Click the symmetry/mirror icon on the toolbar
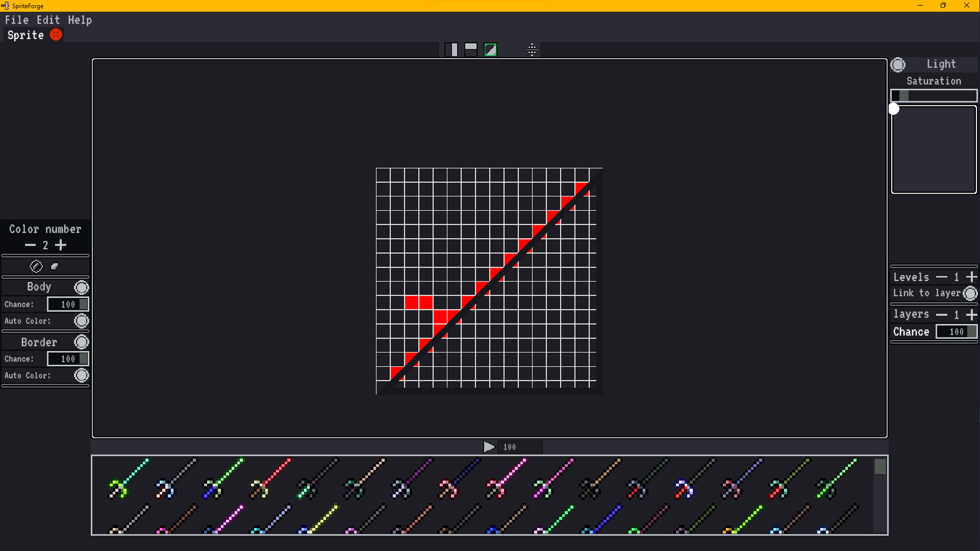This screenshot has width=980, height=551. 532,50
